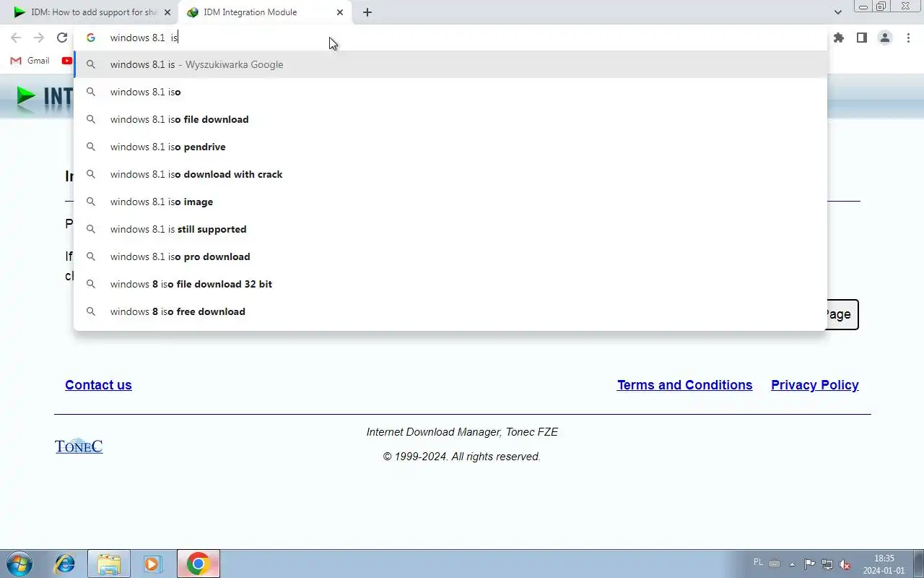
Task: Show hidden tray icons arrow
Action: [x=792, y=564]
